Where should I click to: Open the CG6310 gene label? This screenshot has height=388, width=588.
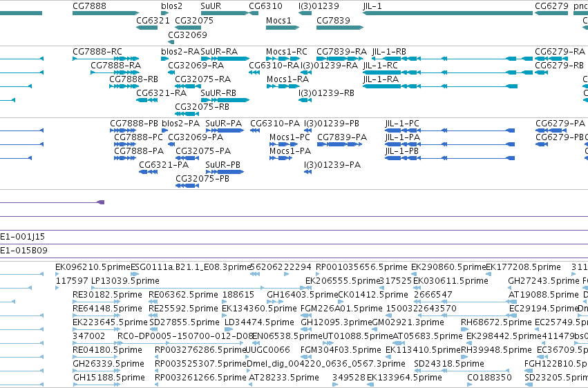pos(265,6)
